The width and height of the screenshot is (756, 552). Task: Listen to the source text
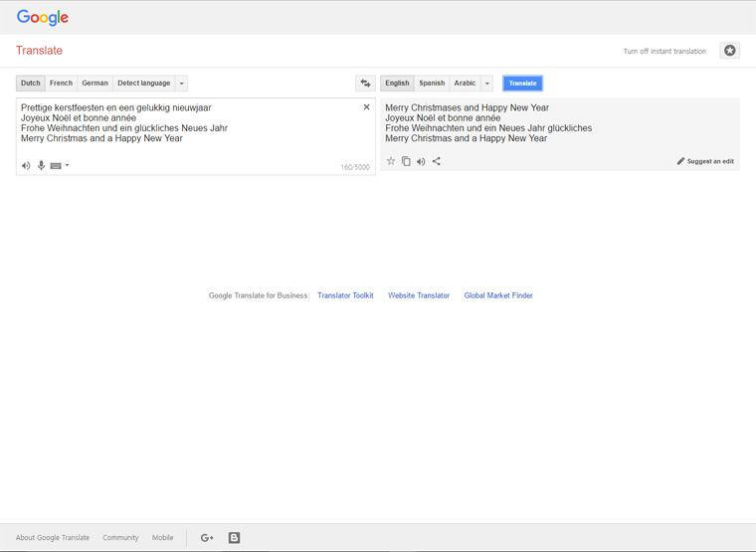point(26,165)
